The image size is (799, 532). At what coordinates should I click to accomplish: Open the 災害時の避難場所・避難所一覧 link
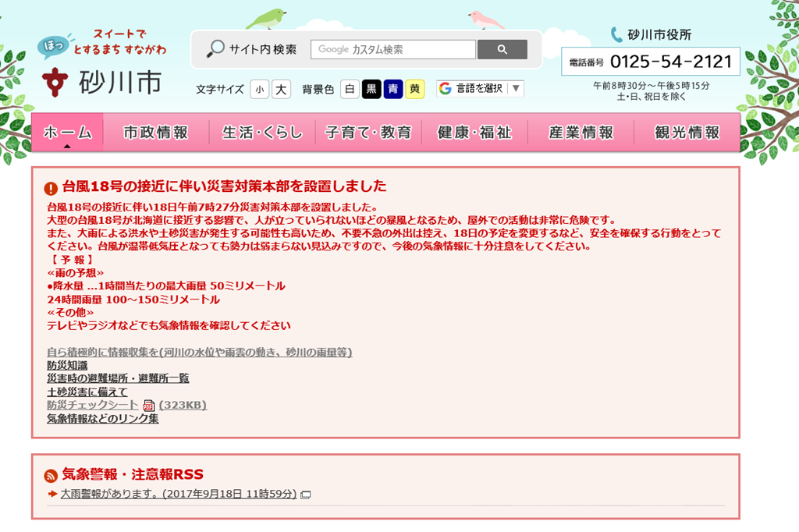(x=118, y=378)
